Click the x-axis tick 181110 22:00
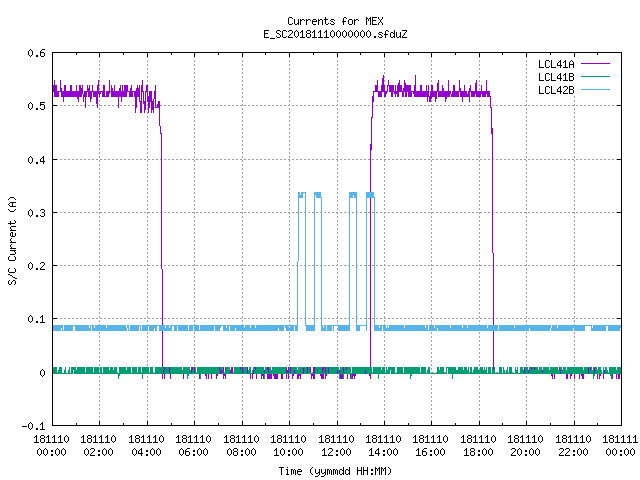 click(x=573, y=446)
